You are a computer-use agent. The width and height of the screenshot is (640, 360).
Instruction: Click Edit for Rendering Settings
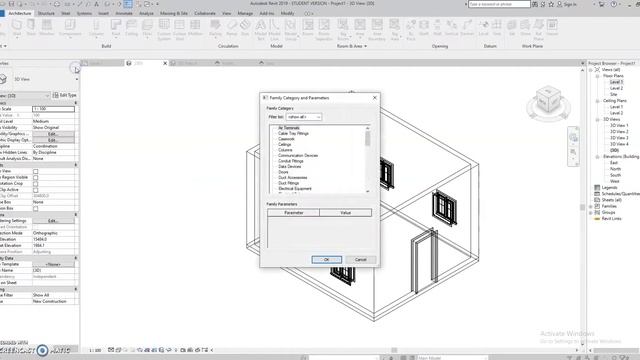[53, 221]
